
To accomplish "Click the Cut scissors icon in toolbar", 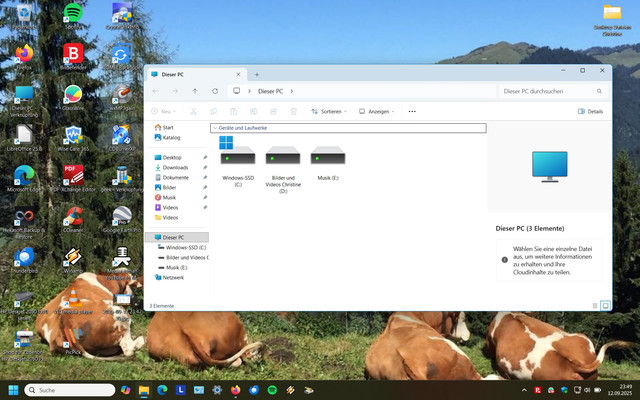I will (193, 111).
